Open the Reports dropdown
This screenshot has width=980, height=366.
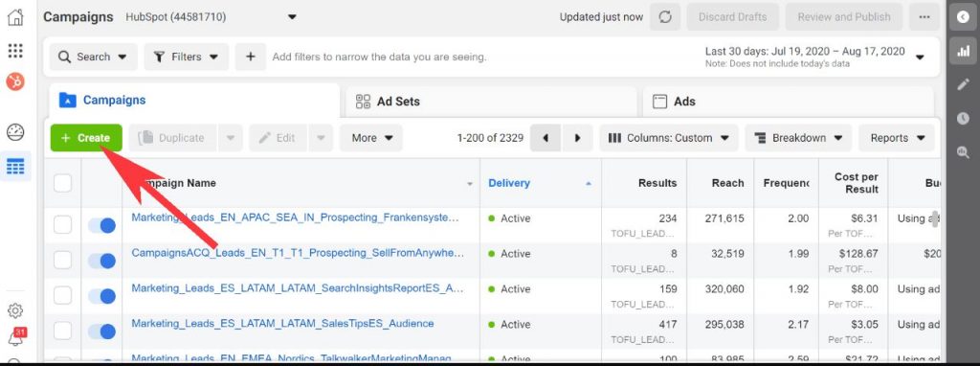tap(897, 138)
